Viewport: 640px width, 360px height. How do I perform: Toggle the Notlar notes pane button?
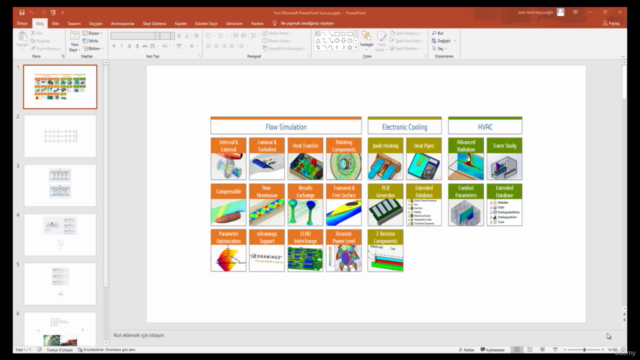click(466, 350)
